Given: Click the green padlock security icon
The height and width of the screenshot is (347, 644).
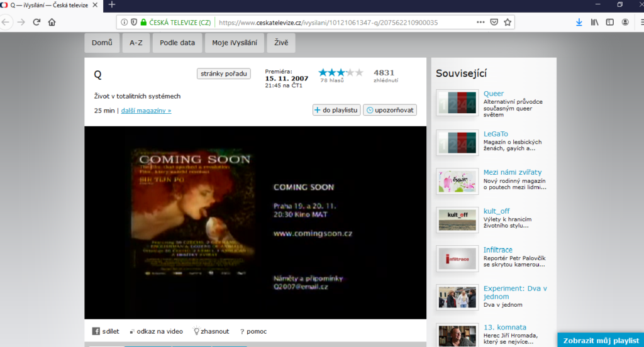Looking at the screenshot, I should click(143, 22).
